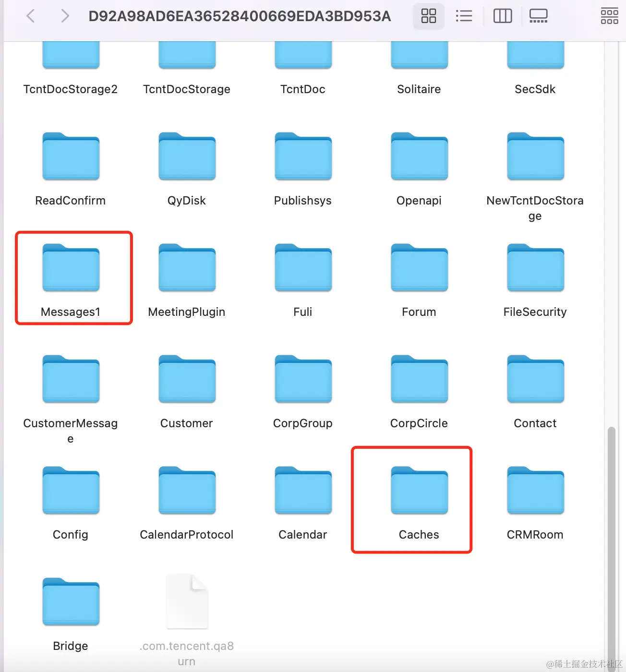This screenshot has width=626, height=672.
Task: Select the Bridge folder icon
Action: pos(71,601)
